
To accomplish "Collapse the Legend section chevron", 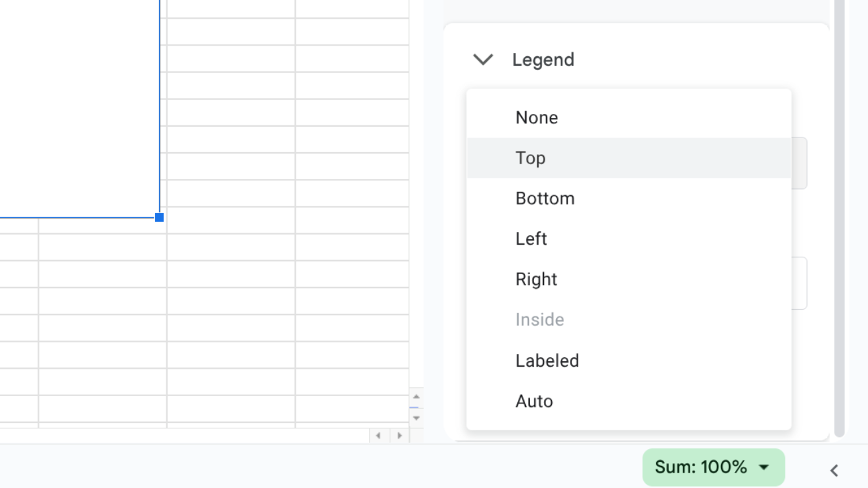I will 482,59.
